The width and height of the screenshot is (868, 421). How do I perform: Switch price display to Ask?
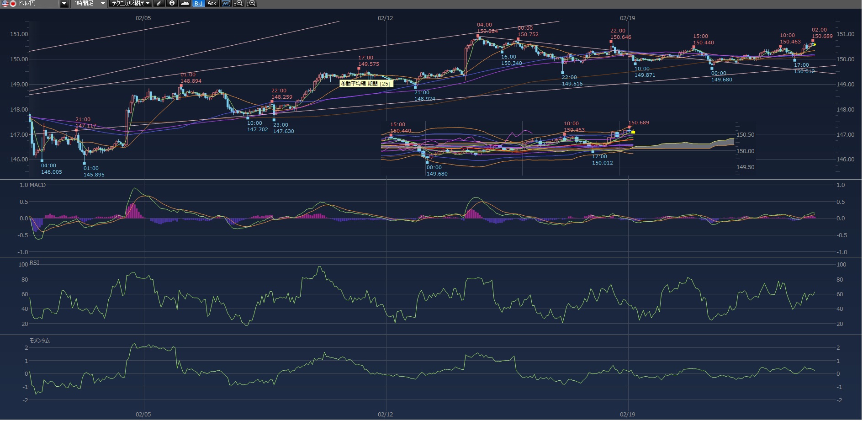click(x=212, y=4)
